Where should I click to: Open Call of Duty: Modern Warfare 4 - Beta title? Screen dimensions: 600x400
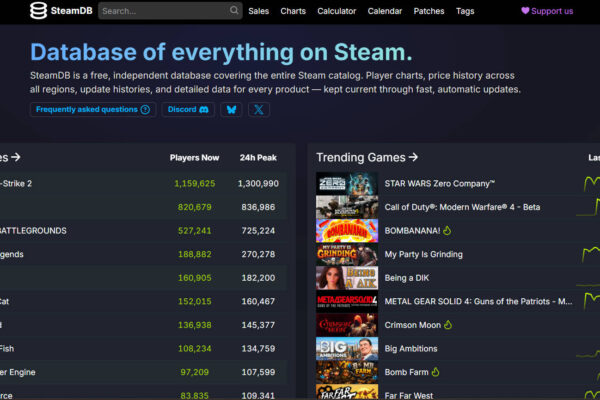[x=462, y=207]
